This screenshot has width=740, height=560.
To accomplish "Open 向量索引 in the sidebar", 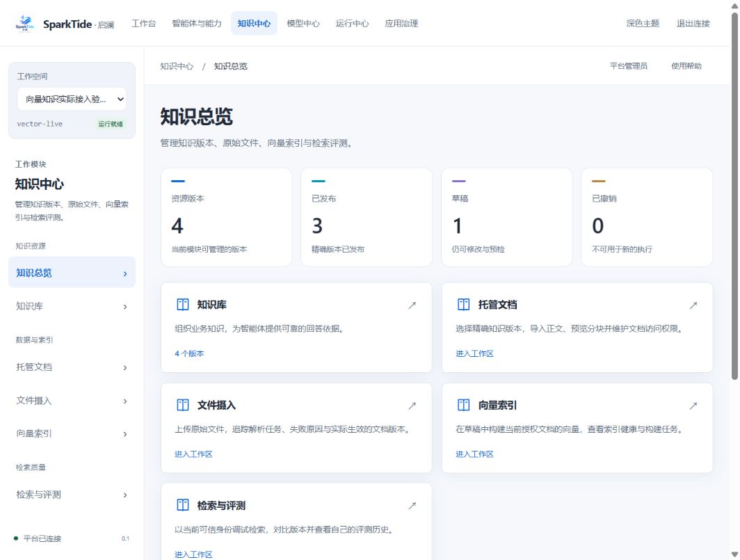I will [x=72, y=433].
